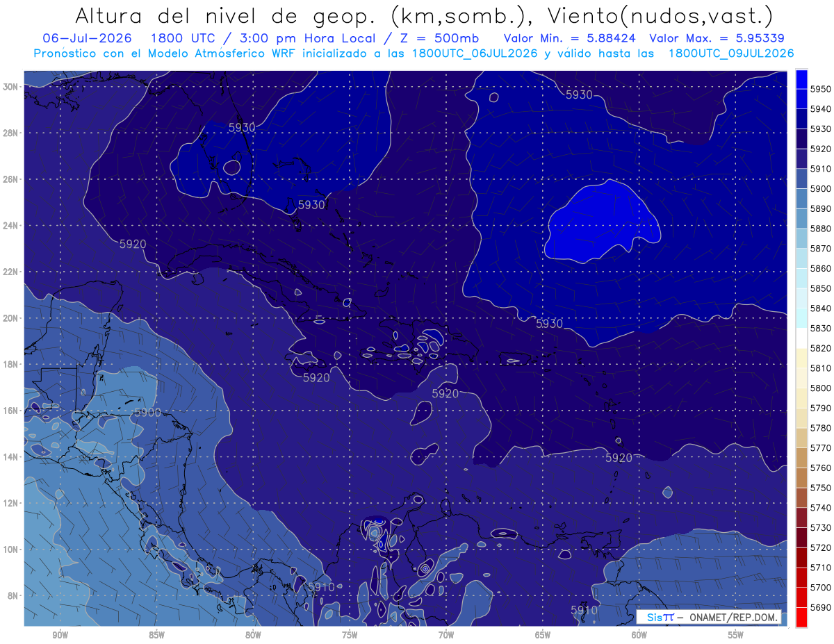Click the longitude axis label "75W"
The height and width of the screenshot is (644, 834).
click(x=350, y=636)
